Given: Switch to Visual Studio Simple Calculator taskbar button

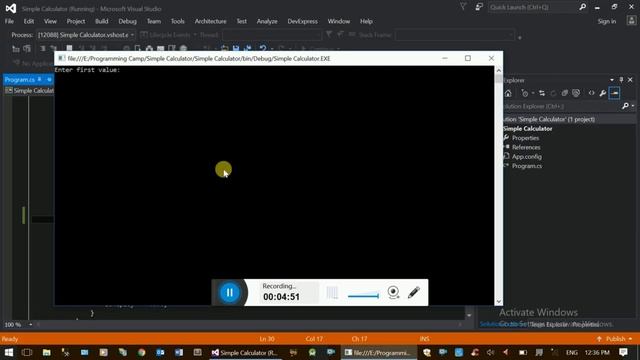Looking at the screenshot, I should tap(245, 352).
